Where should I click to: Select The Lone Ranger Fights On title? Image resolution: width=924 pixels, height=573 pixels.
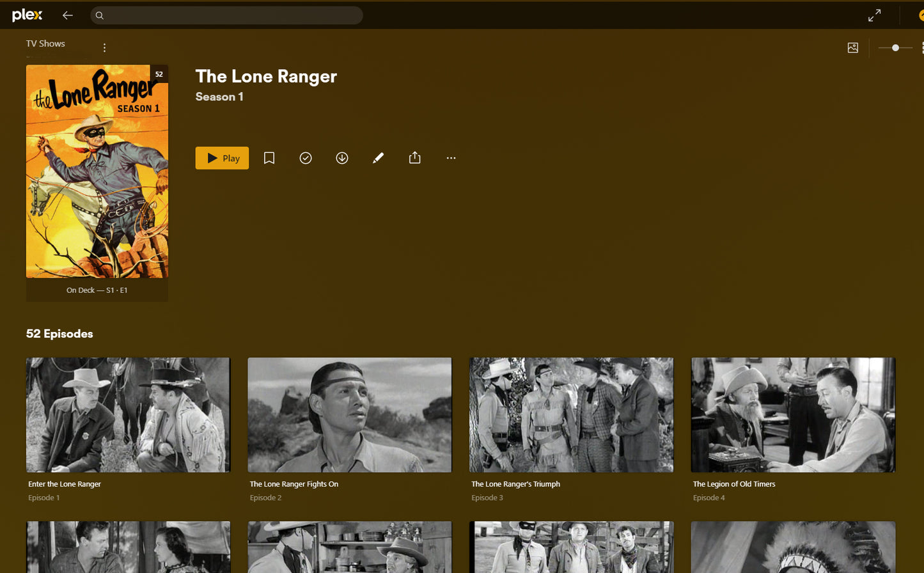point(294,484)
